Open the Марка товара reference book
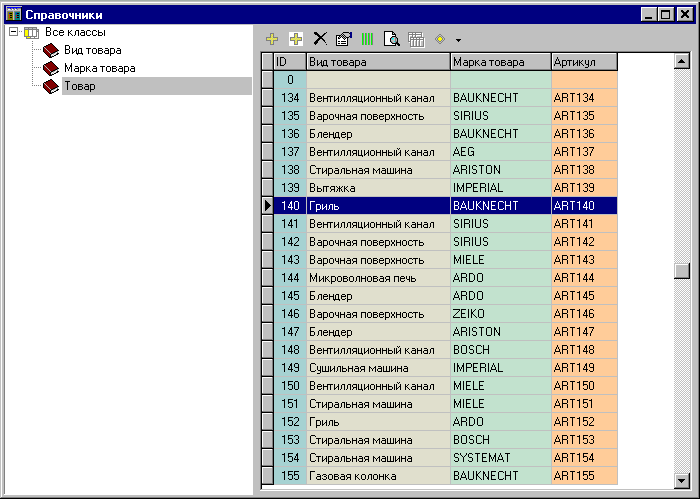The height and width of the screenshot is (499, 700). pos(100,68)
